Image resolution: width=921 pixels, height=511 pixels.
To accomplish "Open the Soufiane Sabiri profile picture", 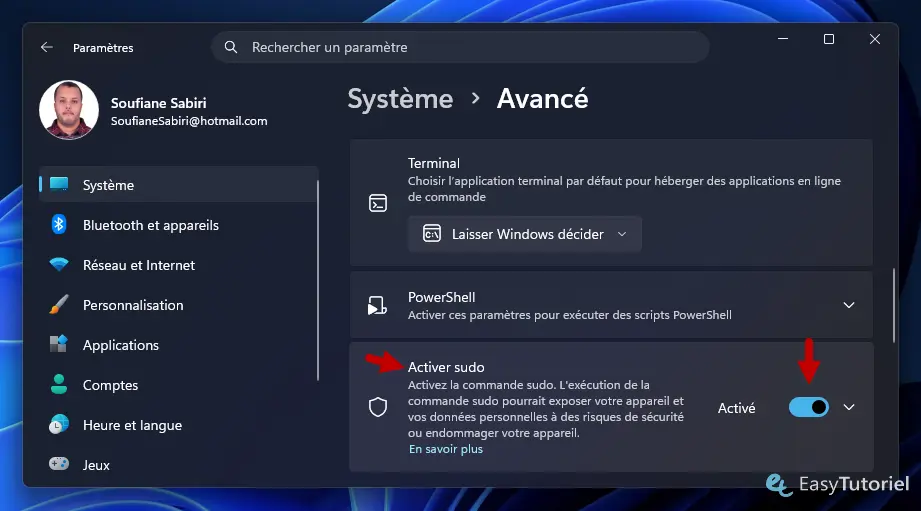I will point(69,110).
